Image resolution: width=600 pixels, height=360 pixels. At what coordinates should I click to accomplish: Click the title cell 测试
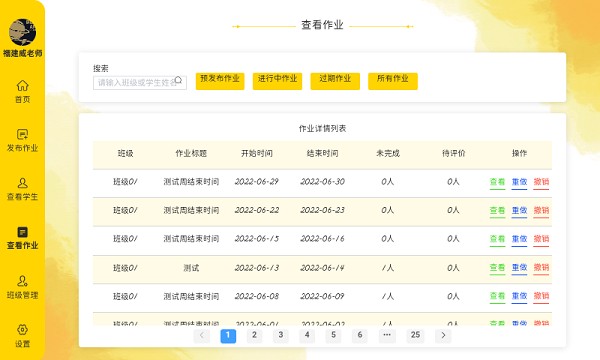[191, 268]
